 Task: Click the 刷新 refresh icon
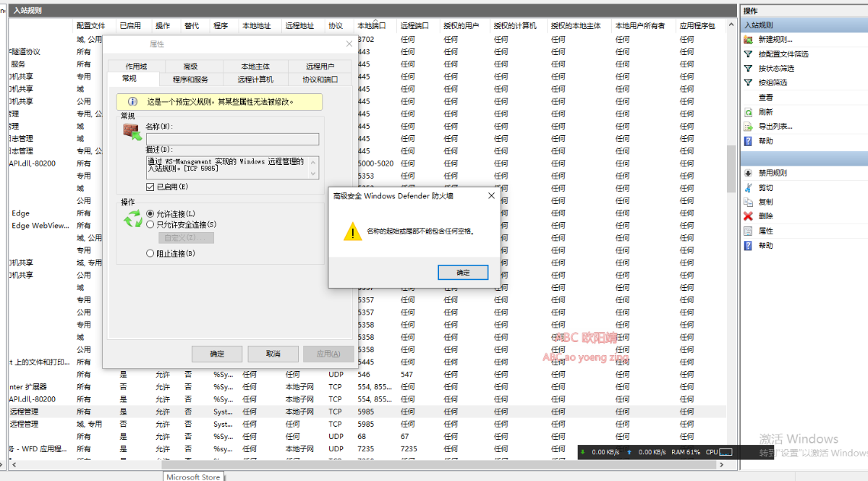(748, 112)
